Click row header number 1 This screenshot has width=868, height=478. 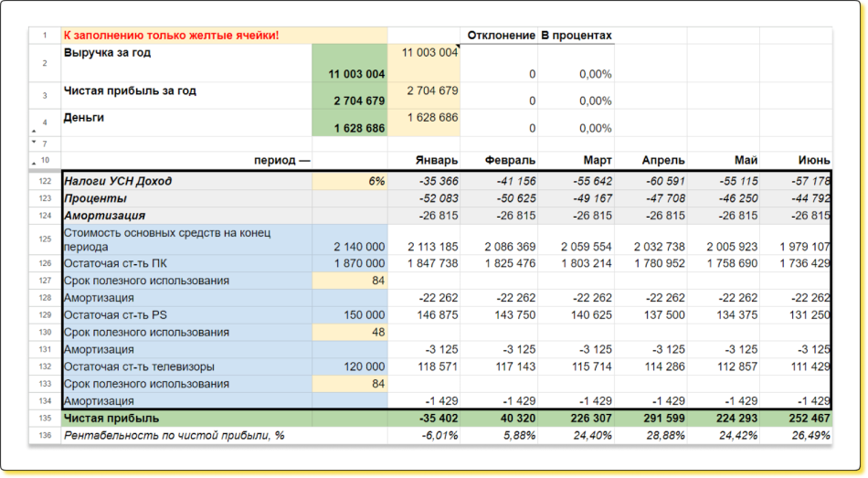click(x=45, y=36)
